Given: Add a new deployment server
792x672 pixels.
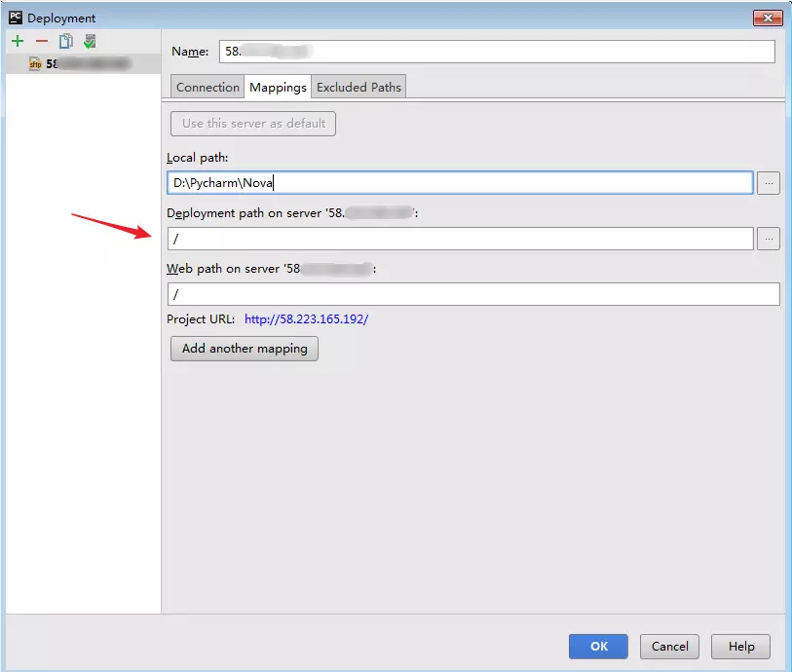Looking at the screenshot, I should point(18,42).
